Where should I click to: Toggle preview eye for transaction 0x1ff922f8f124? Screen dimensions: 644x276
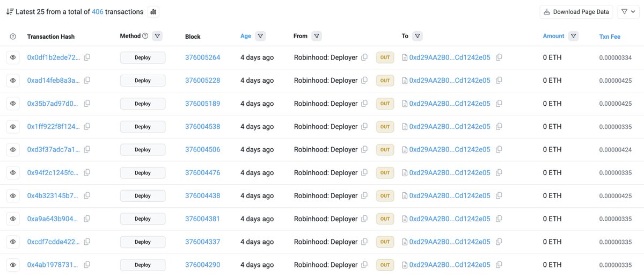pos(13,127)
